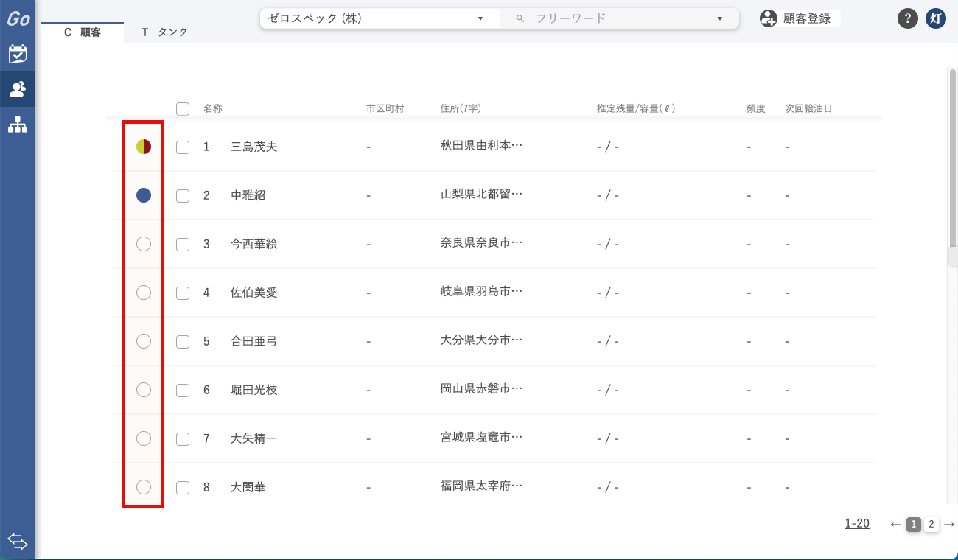
Task: Open the calendar schedule sidebar icon
Action: pyautogui.click(x=18, y=54)
